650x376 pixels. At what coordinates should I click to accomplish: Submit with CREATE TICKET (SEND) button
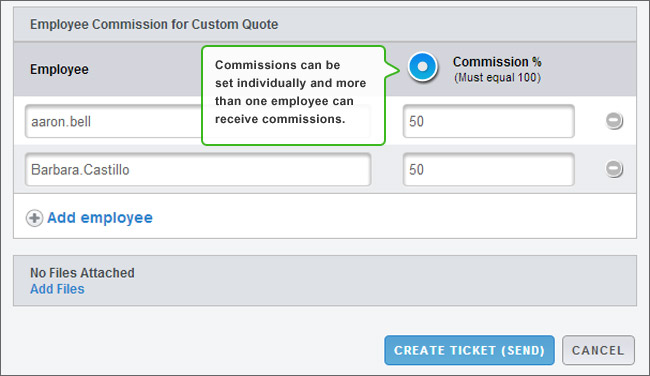pos(469,350)
